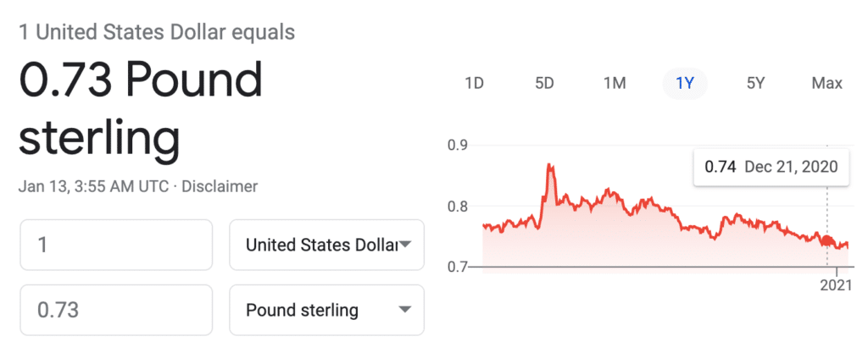Click the 0.8 y-axis label
The image size is (868, 342).
point(458,206)
